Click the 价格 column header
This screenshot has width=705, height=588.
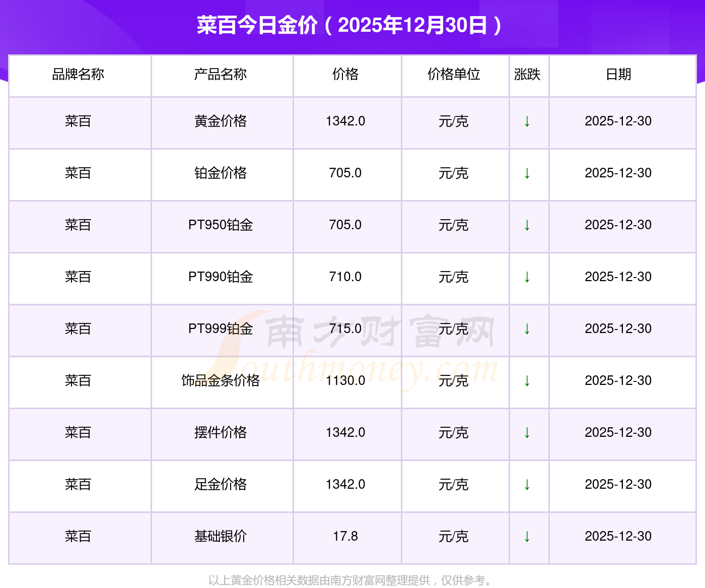coord(345,75)
